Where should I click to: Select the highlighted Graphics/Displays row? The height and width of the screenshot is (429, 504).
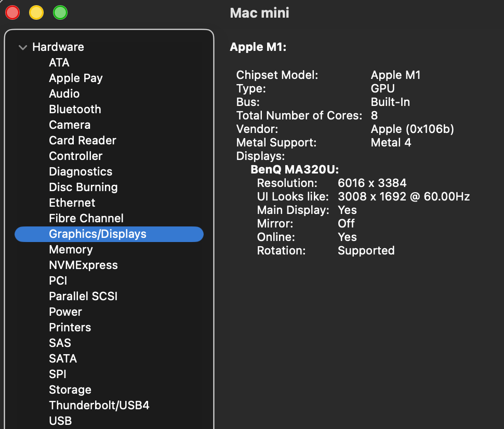pyautogui.click(x=109, y=234)
